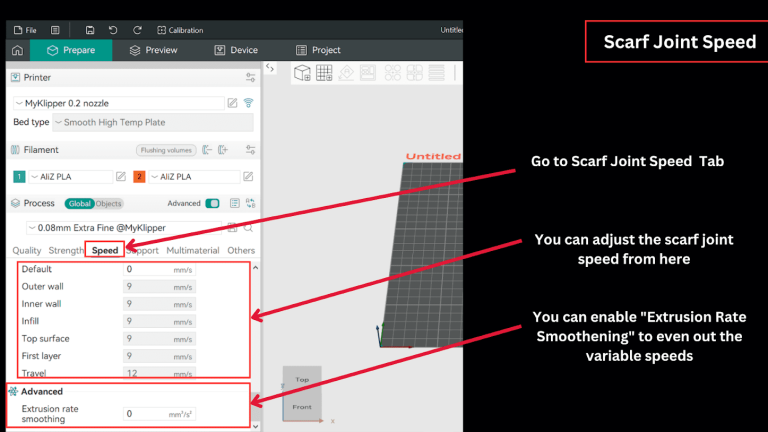
Task: Click the Arrange all objects toolbar icon
Action: pyautogui.click(x=368, y=73)
